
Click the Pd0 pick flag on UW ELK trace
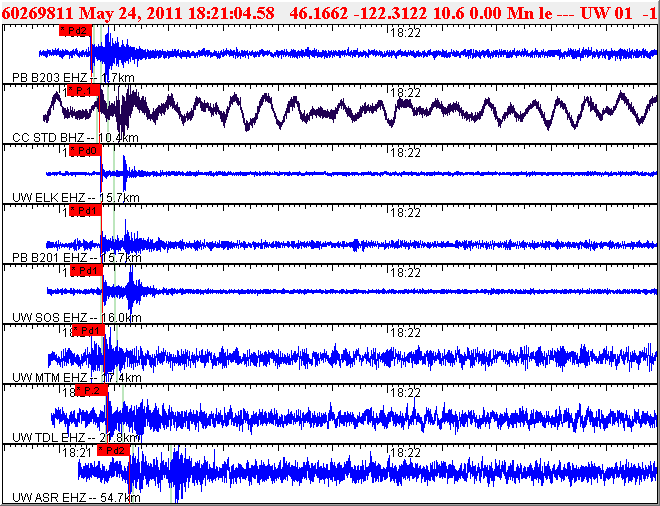coord(86,151)
